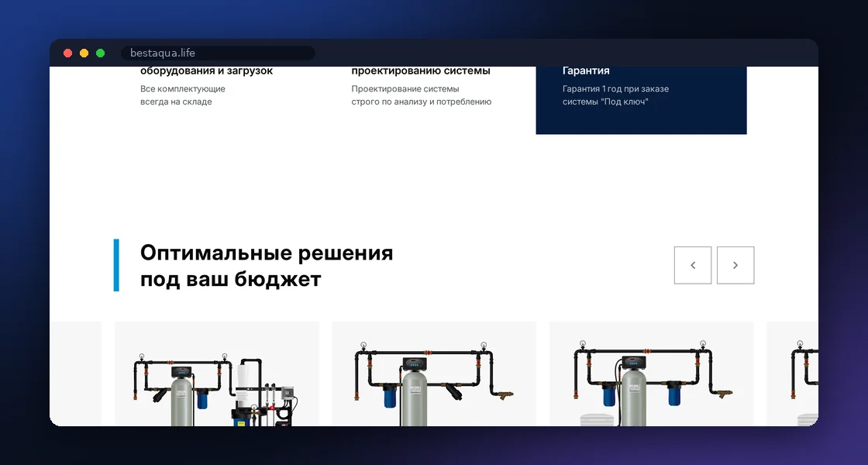Open product card with reverse osmosis system image
The height and width of the screenshot is (465, 868).
(x=217, y=374)
